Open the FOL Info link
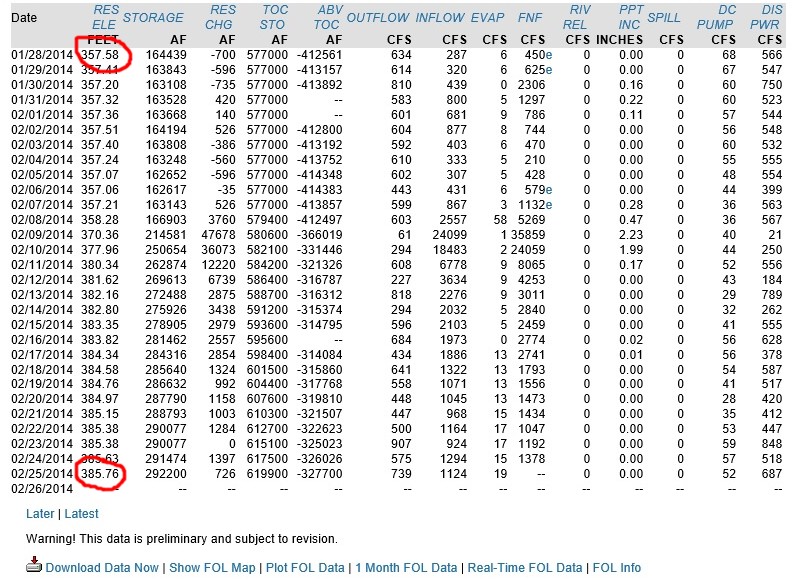This screenshot has width=796, height=580. click(x=617, y=568)
